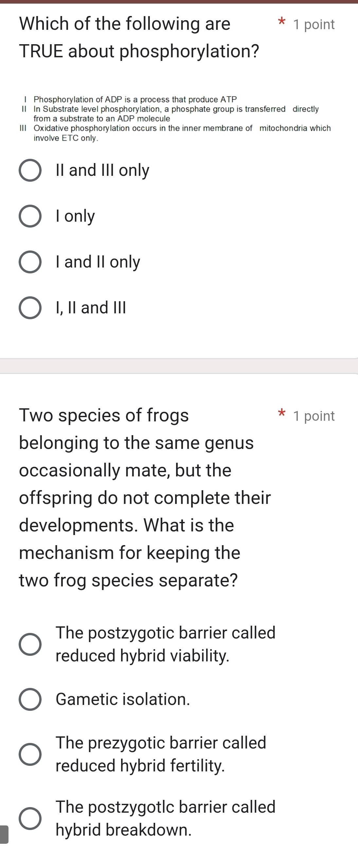Choose the 'I only' radio option

[x=30, y=216]
